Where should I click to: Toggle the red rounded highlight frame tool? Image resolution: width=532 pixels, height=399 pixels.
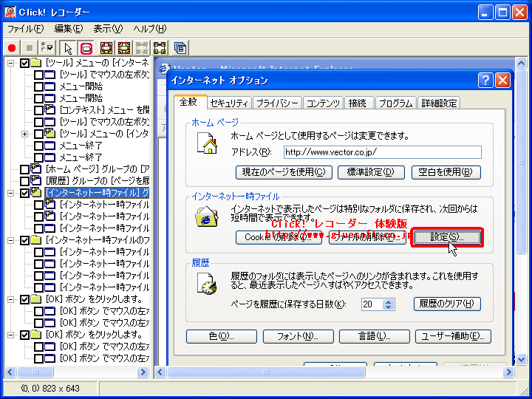pos(86,48)
